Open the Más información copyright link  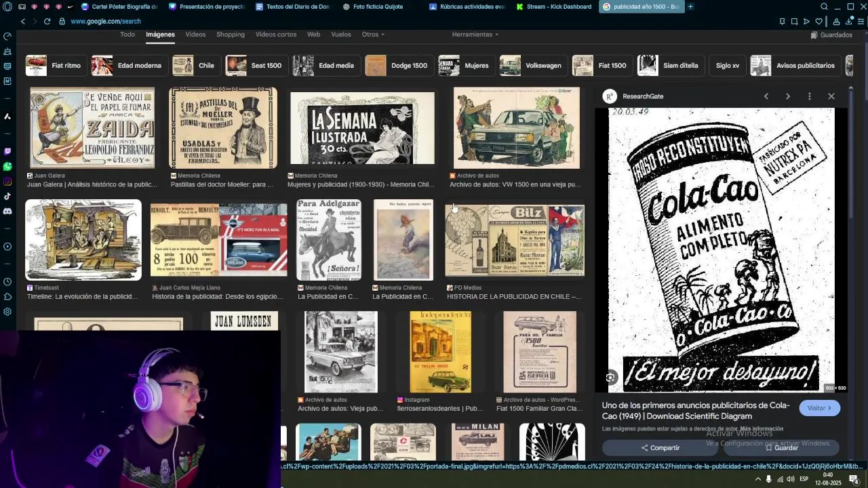pos(762,429)
